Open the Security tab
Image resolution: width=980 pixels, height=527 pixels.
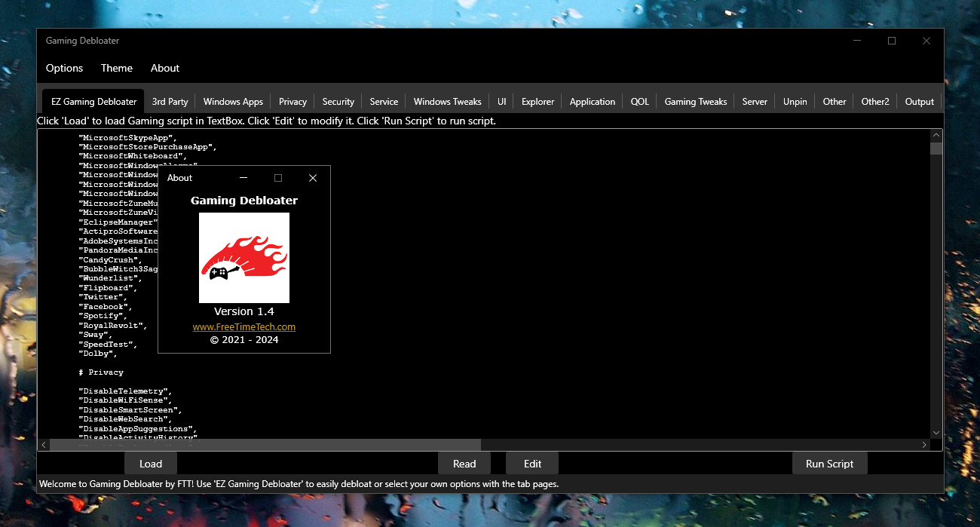coord(338,101)
